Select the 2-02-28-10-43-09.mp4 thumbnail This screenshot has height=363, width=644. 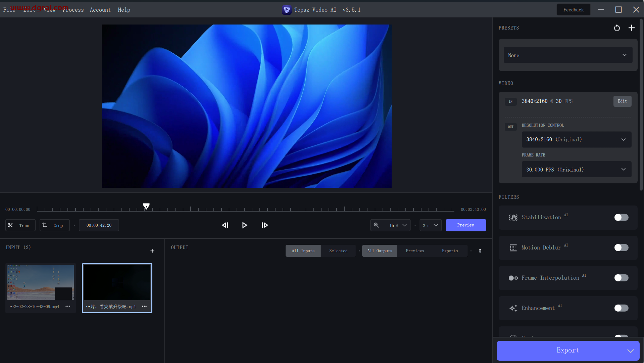41,282
